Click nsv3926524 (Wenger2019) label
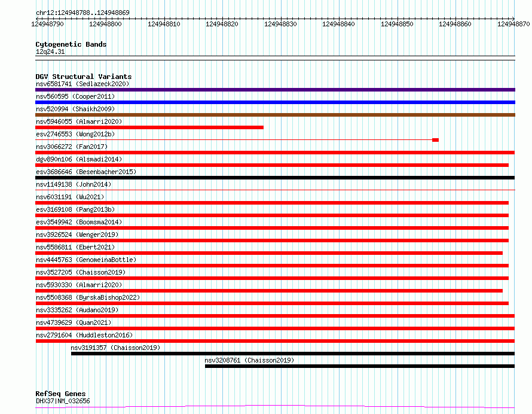Screen dimensions: 532x414 click(77, 235)
